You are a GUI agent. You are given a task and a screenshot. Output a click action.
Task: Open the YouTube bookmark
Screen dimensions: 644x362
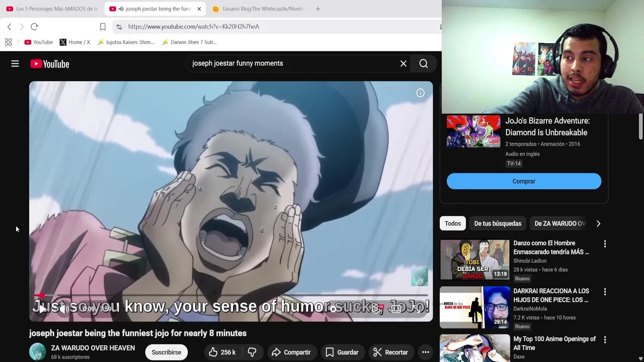(x=39, y=42)
